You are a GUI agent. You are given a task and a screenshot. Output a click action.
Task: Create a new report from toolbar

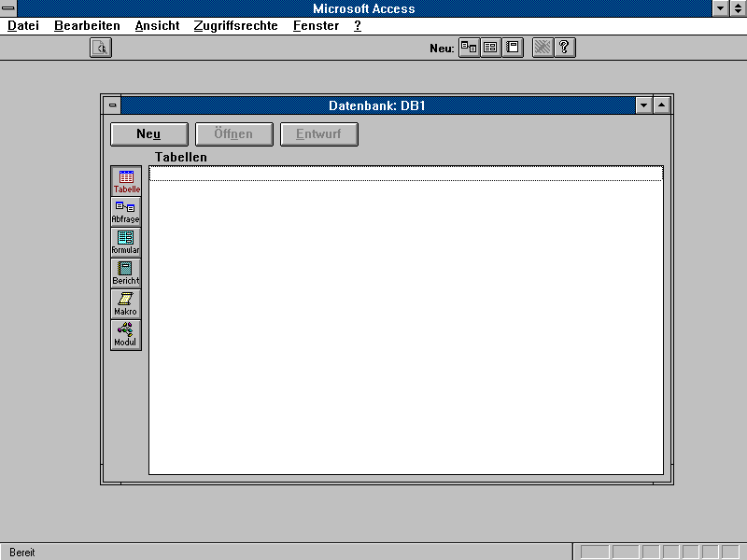click(x=513, y=48)
